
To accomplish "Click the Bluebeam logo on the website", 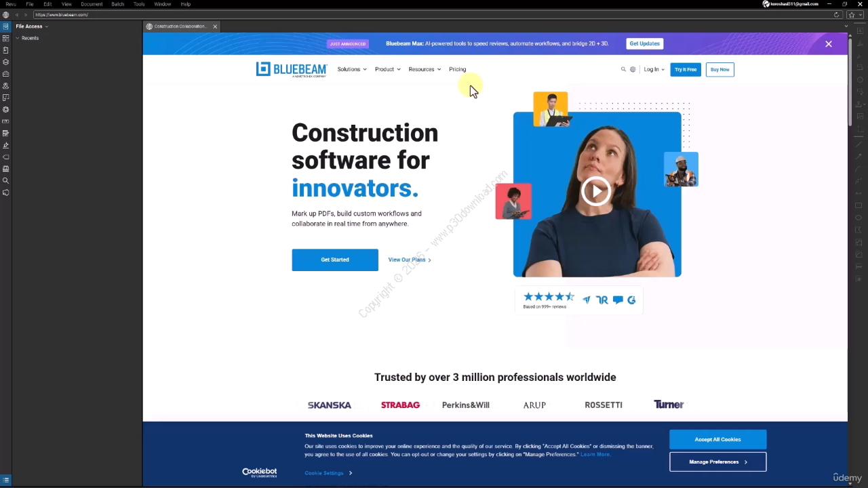I will tap(292, 69).
